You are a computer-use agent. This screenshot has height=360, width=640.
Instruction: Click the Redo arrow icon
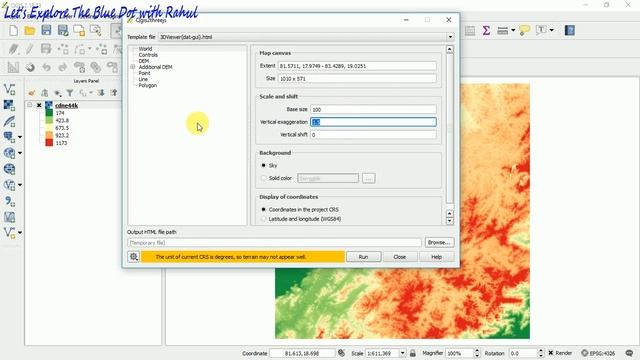pyautogui.click(x=63, y=67)
